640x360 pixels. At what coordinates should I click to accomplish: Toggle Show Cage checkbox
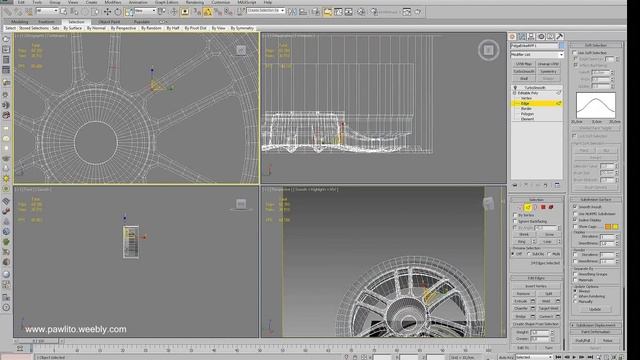(575, 227)
